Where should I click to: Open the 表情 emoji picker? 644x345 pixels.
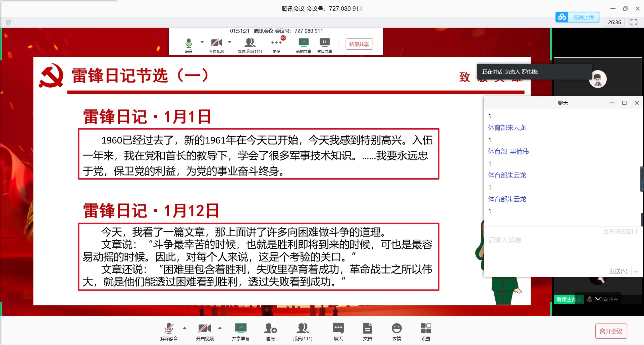coord(397,332)
